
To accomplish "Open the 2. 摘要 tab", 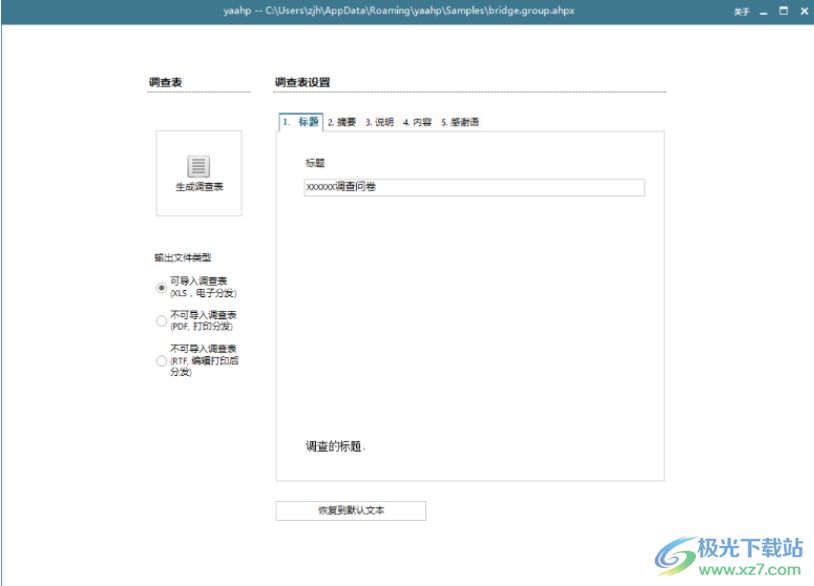I will [342, 122].
